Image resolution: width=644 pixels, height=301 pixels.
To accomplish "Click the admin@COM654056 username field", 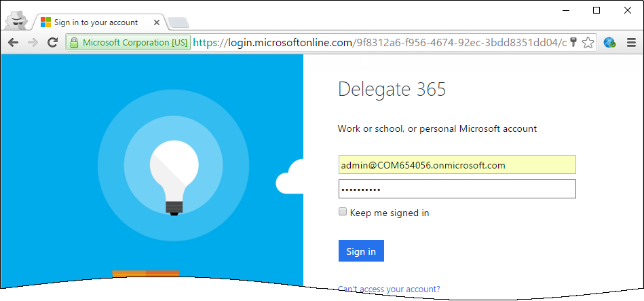I will pyautogui.click(x=457, y=164).
